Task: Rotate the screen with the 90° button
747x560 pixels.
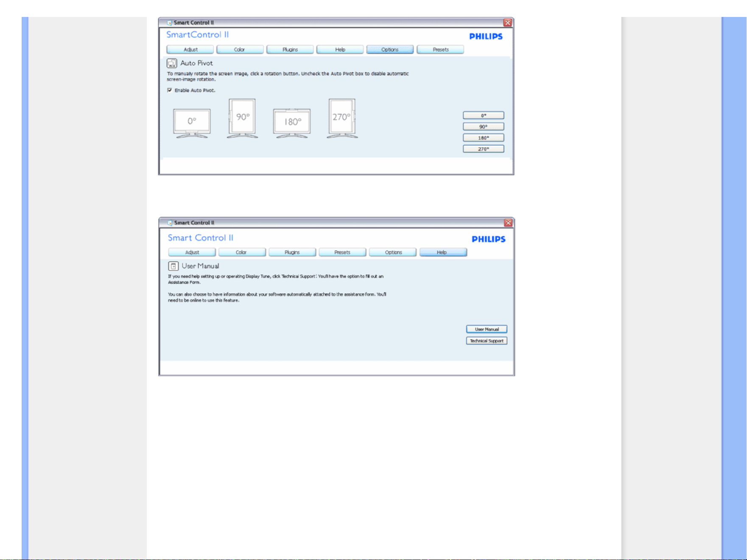Action: tap(484, 127)
